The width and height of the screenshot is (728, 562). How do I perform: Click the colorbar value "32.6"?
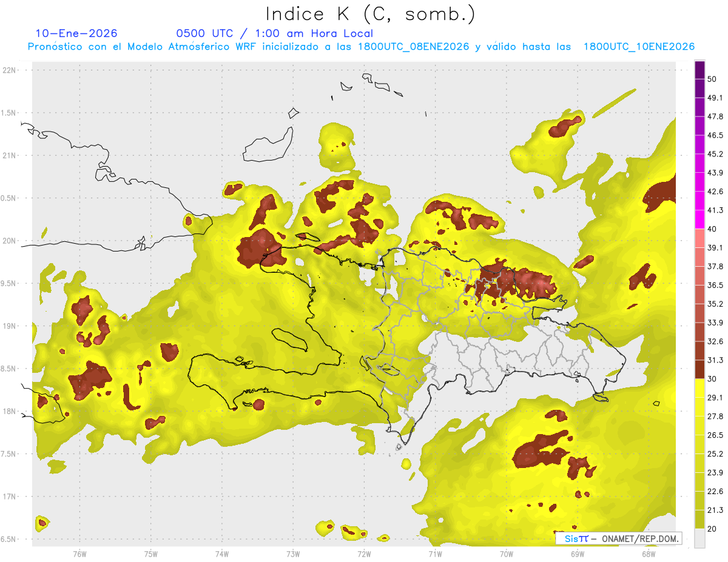click(715, 341)
